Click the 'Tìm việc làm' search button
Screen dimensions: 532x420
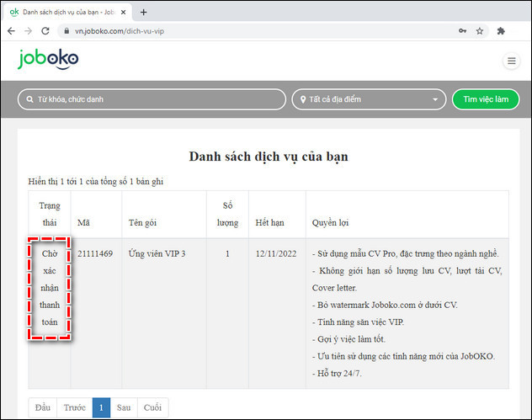tap(485, 99)
